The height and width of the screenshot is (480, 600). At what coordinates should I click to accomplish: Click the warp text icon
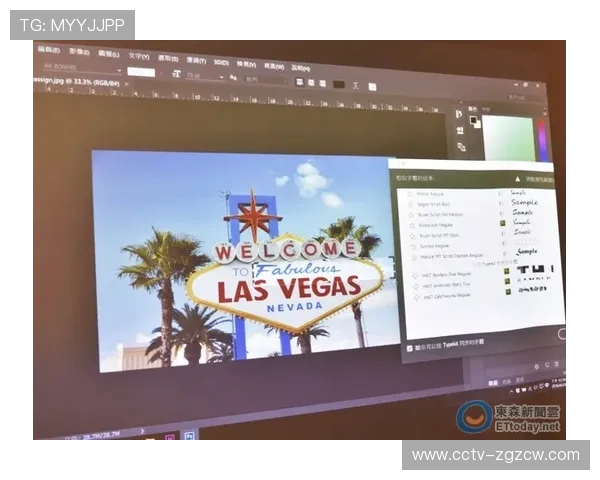click(x=357, y=85)
